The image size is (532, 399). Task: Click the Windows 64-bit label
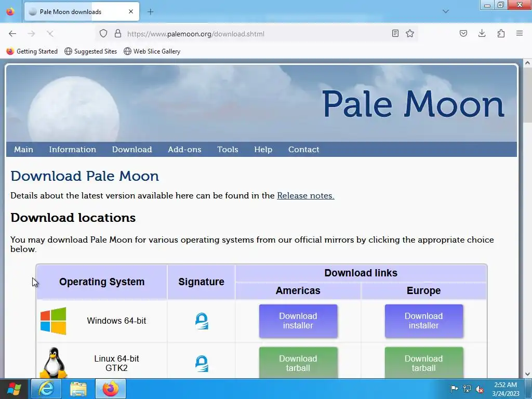point(116,321)
